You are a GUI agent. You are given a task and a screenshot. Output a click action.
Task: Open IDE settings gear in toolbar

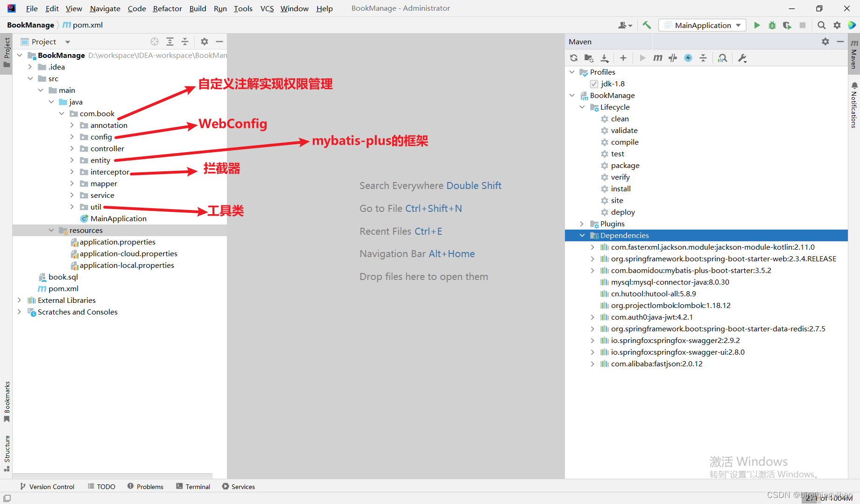point(837,25)
